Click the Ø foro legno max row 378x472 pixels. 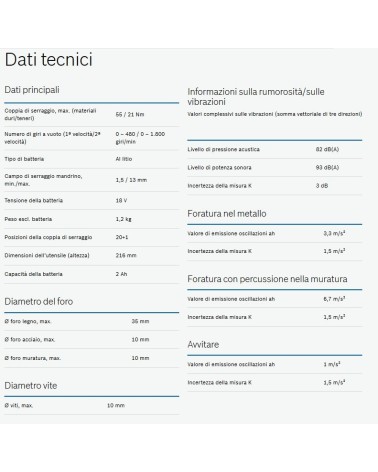pyautogui.click(x=92, y=322)
